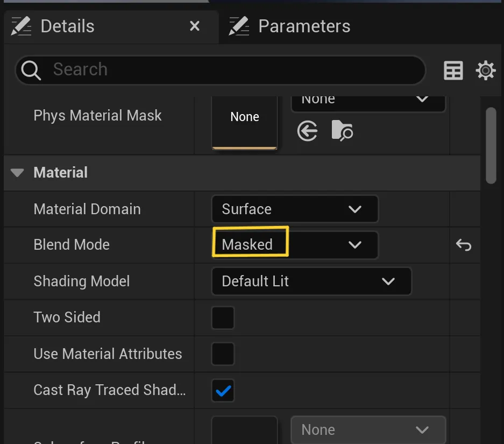Click the Phys Material Mask label
This screenshot has width=504, height=444.
point(97,116)
